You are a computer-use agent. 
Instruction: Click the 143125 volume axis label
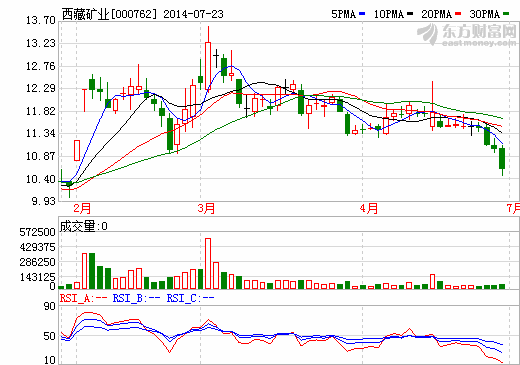point(37,277)
